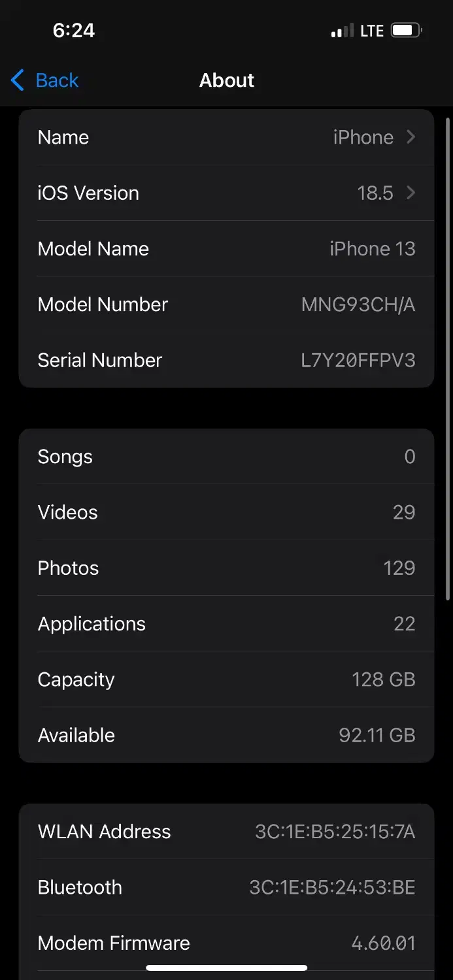Tap the clock showing 6:24
Viewport: 453px width, 980px height.
pos(74,30)
